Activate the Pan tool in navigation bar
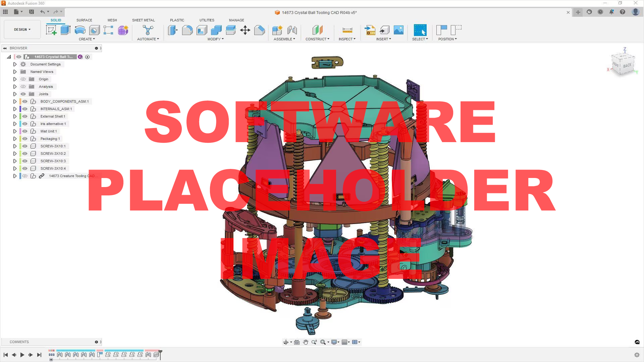The image size is (644, 362). tap(306, 342)
